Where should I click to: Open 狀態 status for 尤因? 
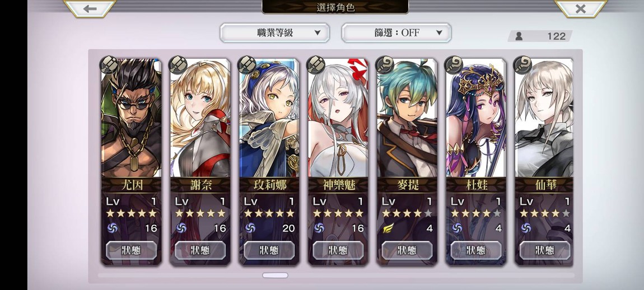coord(131,250)
